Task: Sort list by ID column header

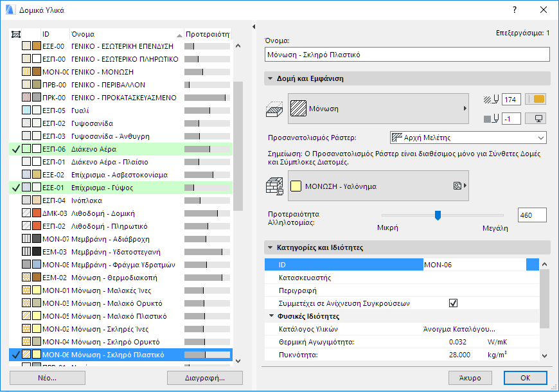Action: pos(55,34)
